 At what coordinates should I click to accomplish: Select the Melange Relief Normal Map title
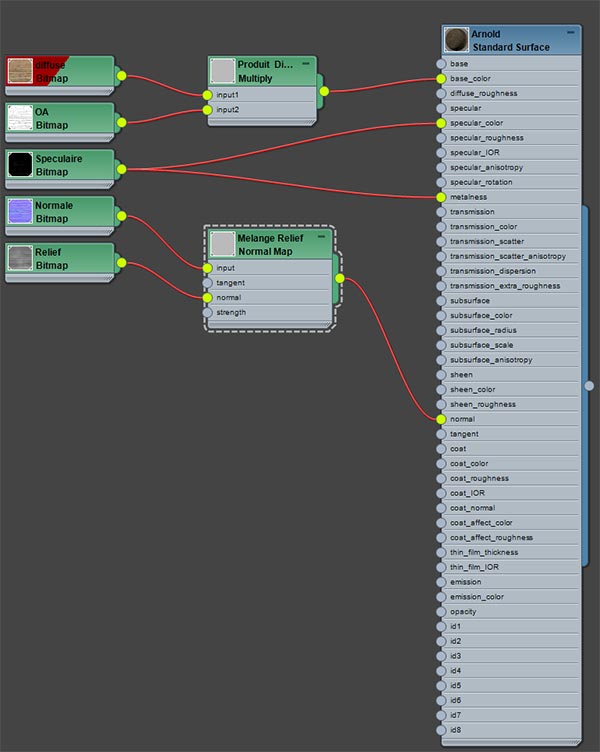tap(272, 244)
